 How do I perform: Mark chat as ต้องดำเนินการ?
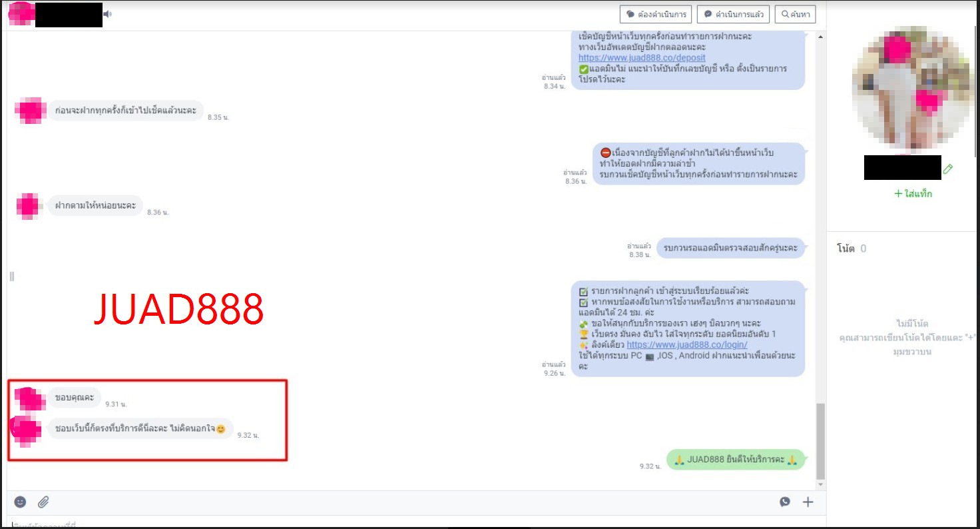click(656, 14)
